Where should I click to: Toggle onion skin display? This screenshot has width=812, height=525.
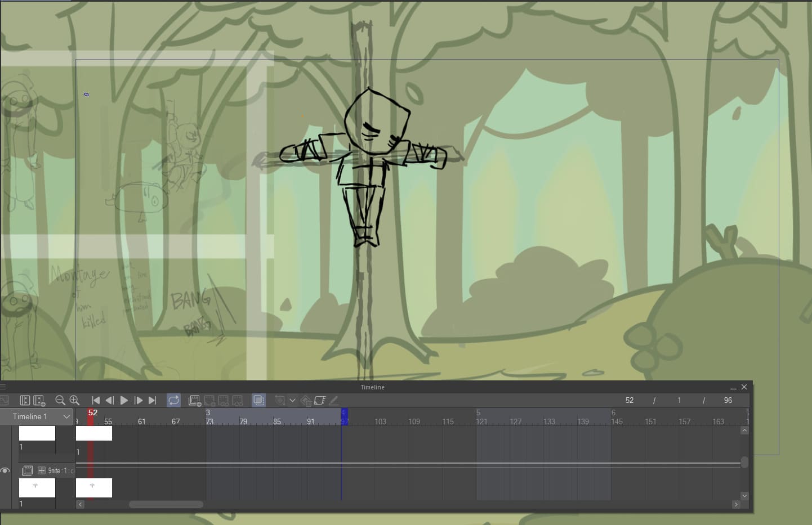[258, 400]
